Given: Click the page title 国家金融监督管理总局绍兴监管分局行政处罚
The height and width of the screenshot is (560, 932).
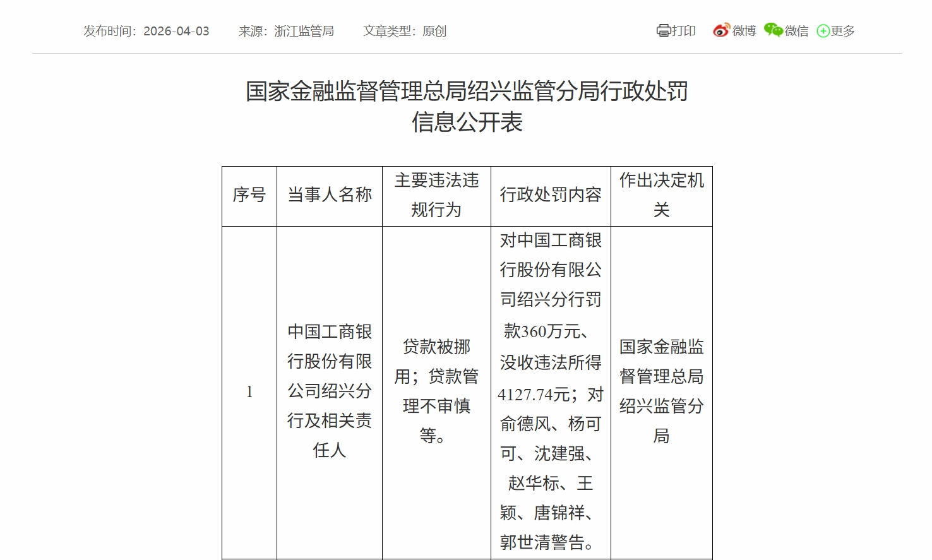Looking at the screenshot, I should tap(467, 92).
